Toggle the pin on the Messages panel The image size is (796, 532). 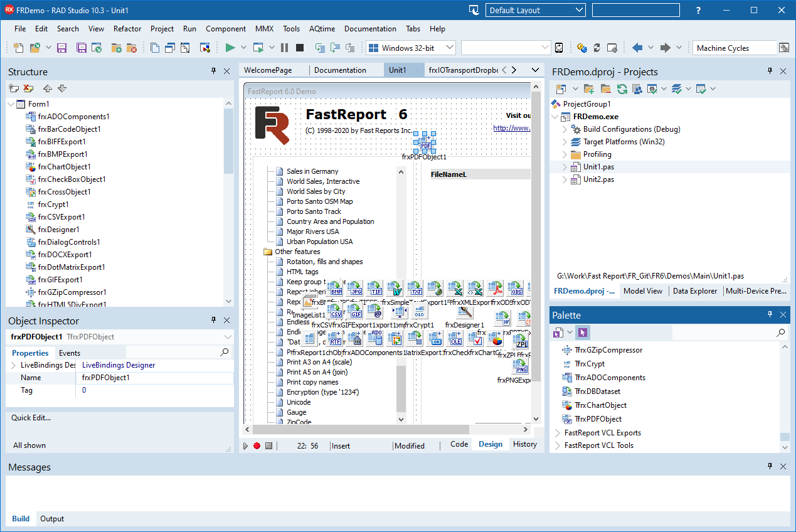pos(770,467)
